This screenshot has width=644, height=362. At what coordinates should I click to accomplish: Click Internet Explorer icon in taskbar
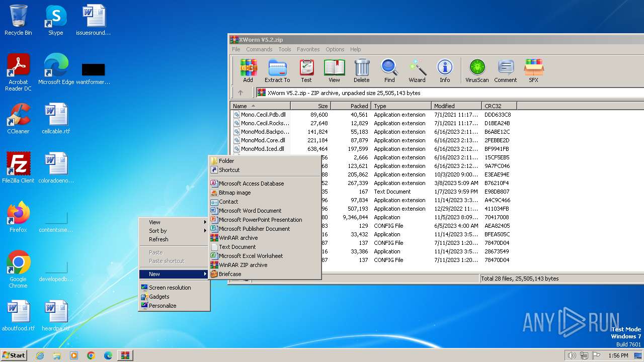(x=40, y=355)
